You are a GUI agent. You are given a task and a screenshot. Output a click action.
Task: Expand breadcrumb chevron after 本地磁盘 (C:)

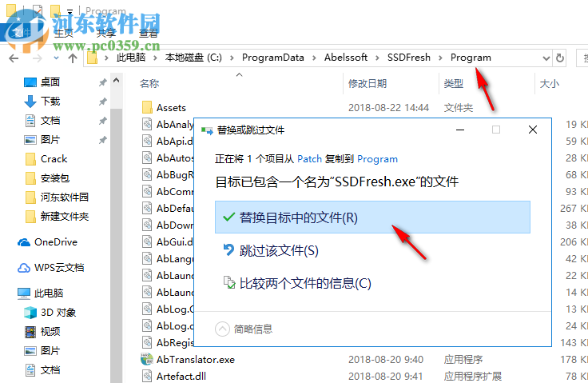[x=232, y=58]
